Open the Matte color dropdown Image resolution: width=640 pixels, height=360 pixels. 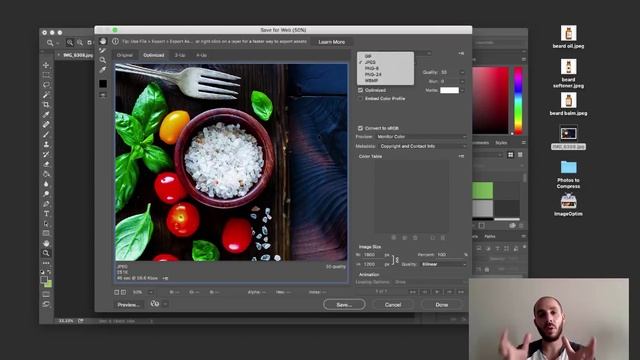(x=462, y=90)
